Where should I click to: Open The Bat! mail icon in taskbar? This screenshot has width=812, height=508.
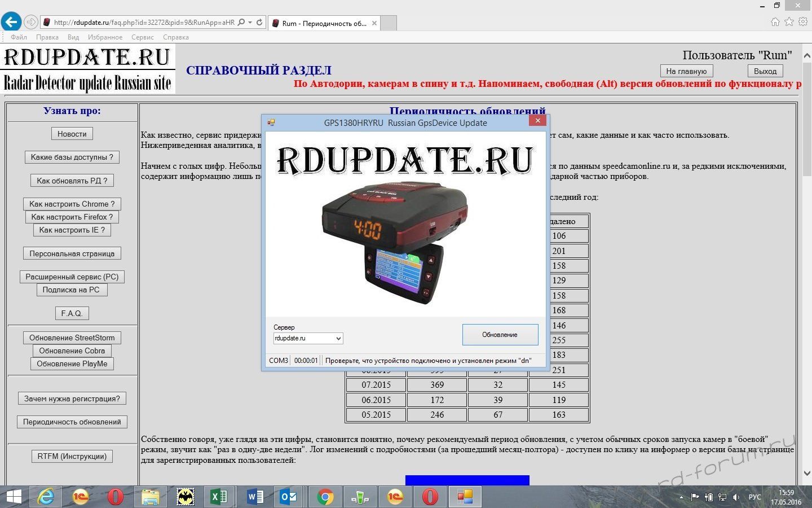point(185,497)
